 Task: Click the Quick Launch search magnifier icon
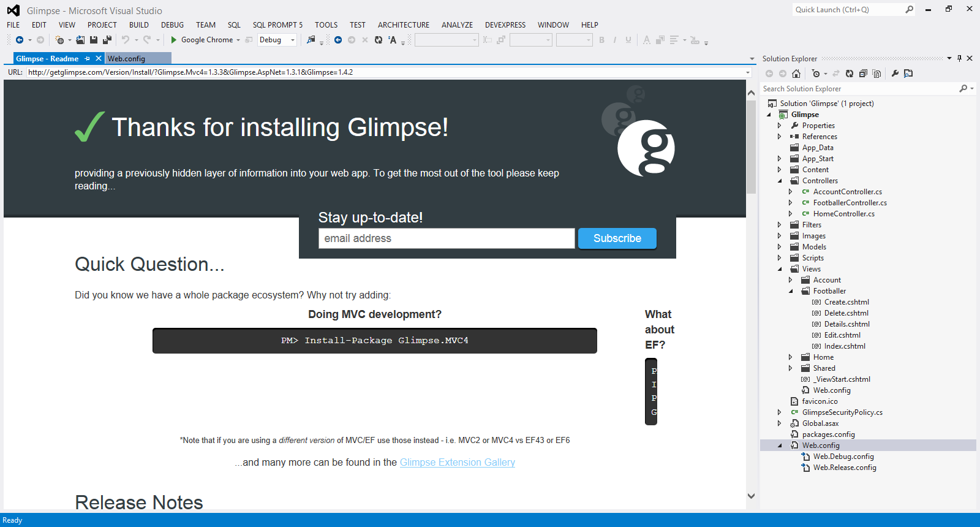point(910,10)
